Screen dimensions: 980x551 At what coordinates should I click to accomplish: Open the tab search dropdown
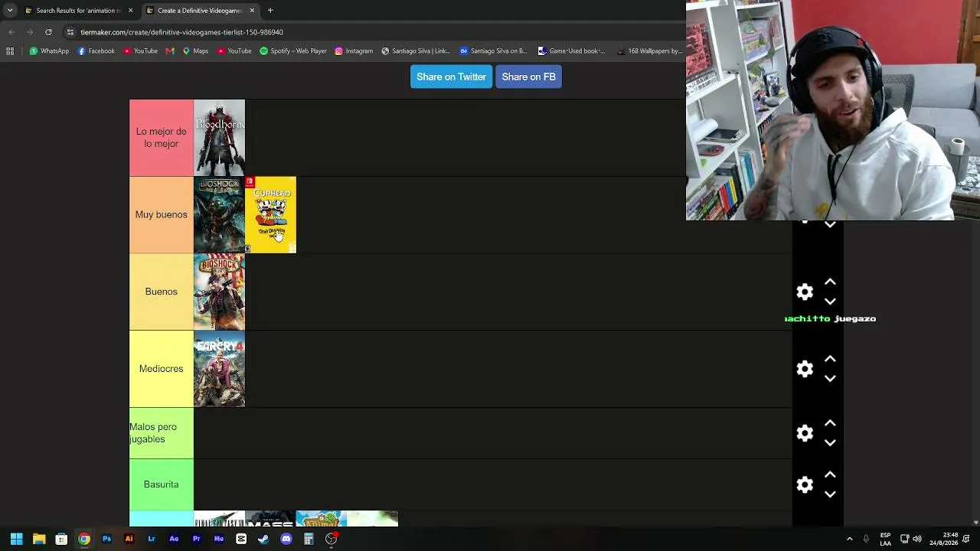point(10,11)
